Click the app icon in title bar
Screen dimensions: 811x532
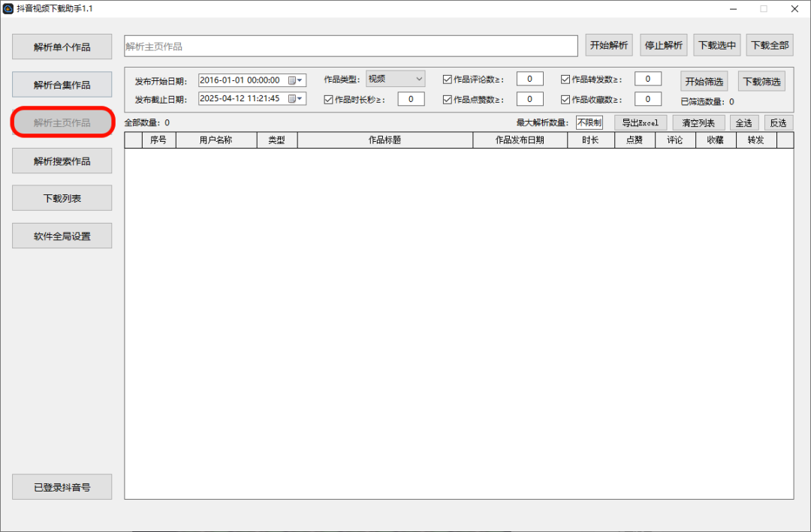pos(8,9)
